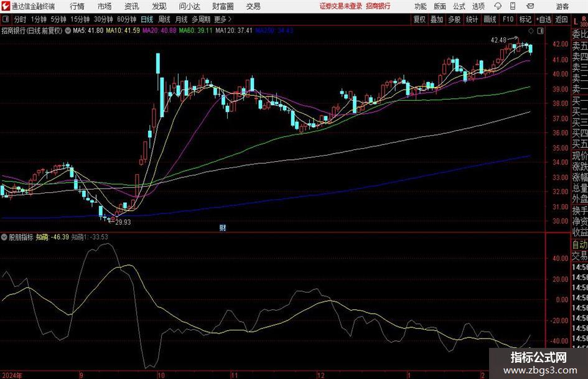
Task: Click the 复权 button
Action: tap(419, 19)
